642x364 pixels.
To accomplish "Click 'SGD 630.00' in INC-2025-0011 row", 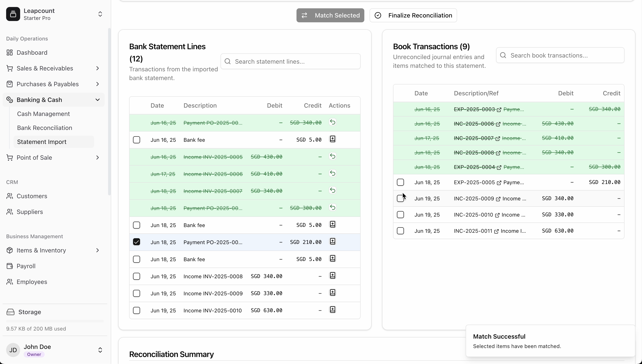I will pyautogui.click(x=558, y=231).
